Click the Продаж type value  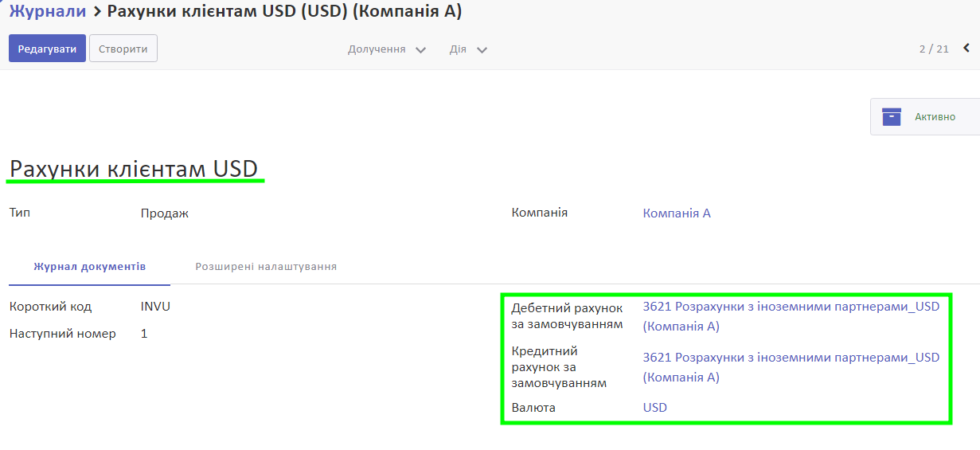(164, 213)
